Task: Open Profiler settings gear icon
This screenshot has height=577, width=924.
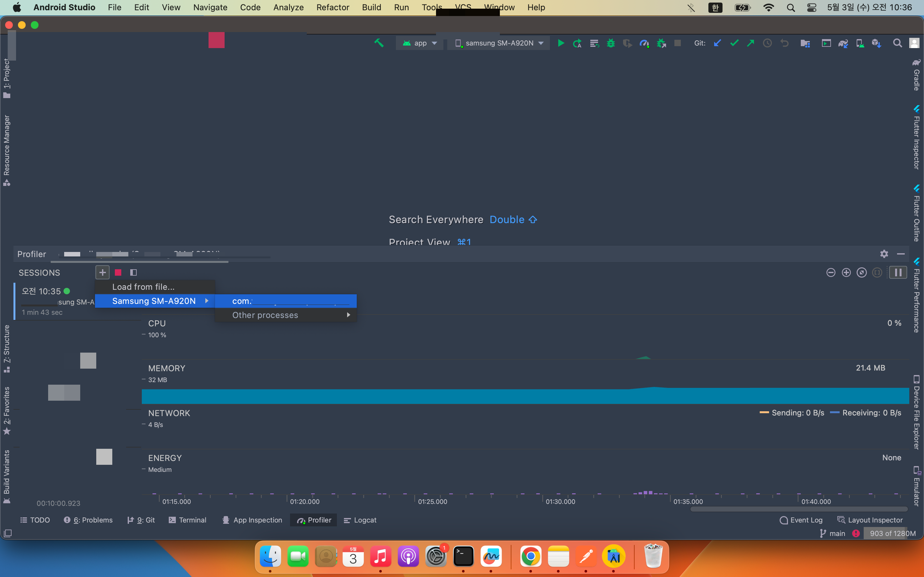Action: pos(884,254)
